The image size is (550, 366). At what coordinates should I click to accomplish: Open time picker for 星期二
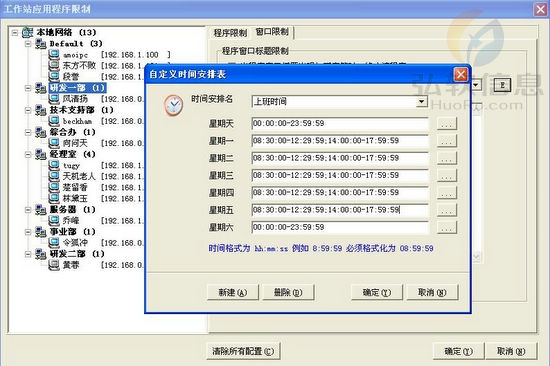[447, 158]
